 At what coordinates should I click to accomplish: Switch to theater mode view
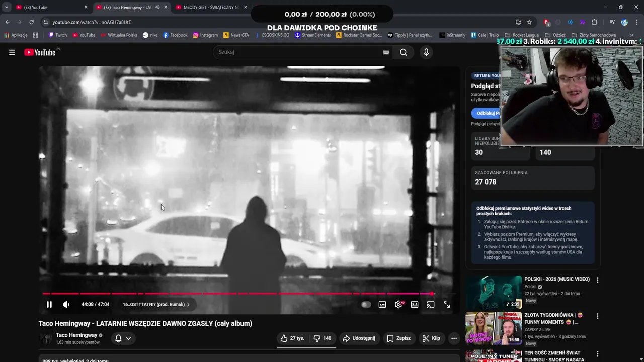point(415,304)
